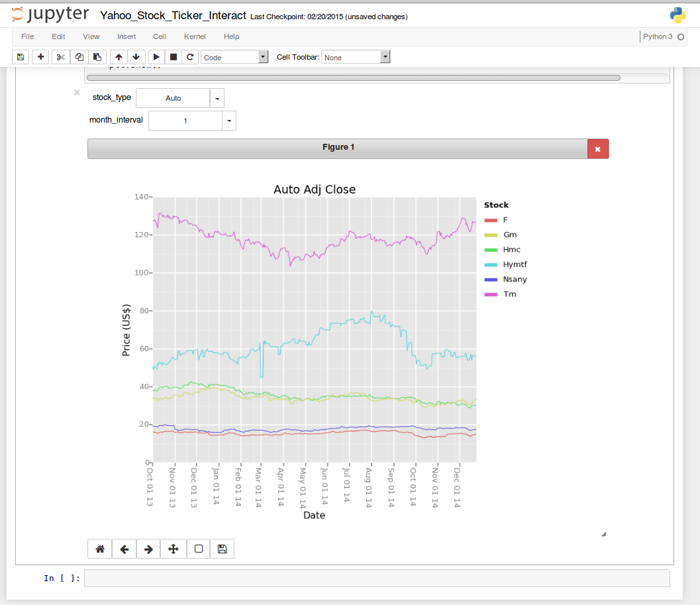Open the Help menu
The height and width of the screenshot is (605, 700).
tap(231, 36)
